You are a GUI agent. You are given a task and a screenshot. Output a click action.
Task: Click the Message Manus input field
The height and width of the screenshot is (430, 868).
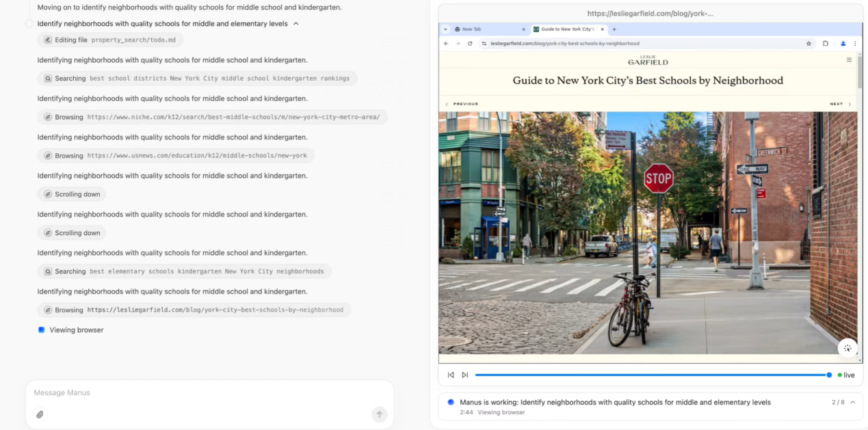(205, 392)
